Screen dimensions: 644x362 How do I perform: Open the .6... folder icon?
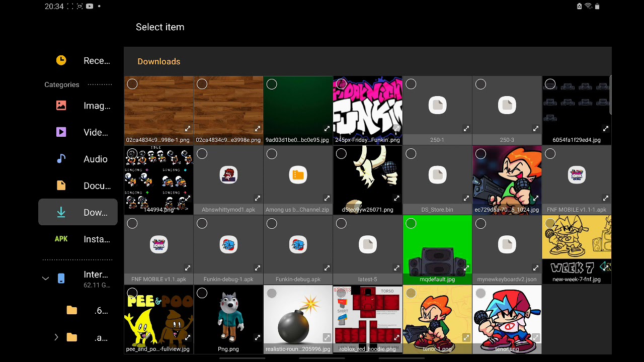click(71, 311)
